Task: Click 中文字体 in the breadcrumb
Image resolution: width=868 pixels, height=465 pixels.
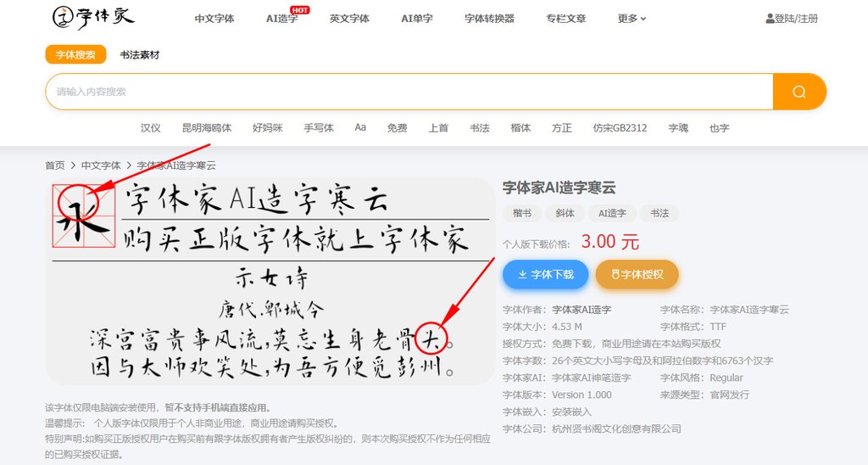Action: [101, 165]
